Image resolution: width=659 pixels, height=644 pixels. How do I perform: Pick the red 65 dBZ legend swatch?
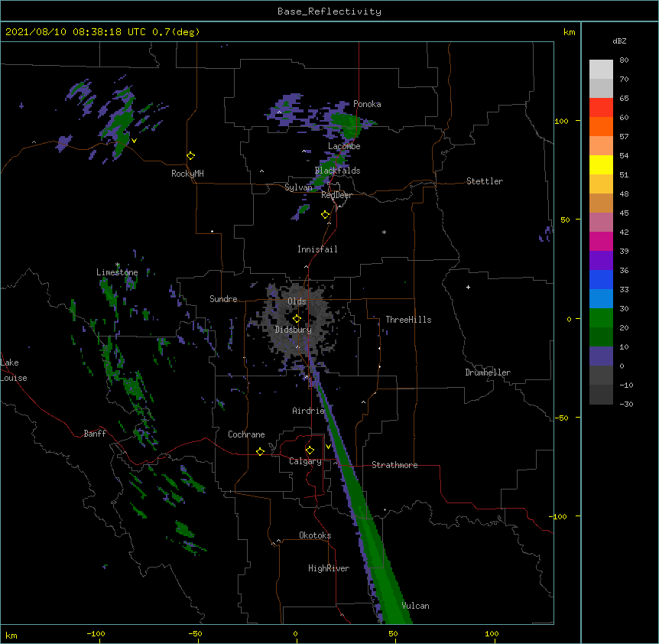click(601, 108)
